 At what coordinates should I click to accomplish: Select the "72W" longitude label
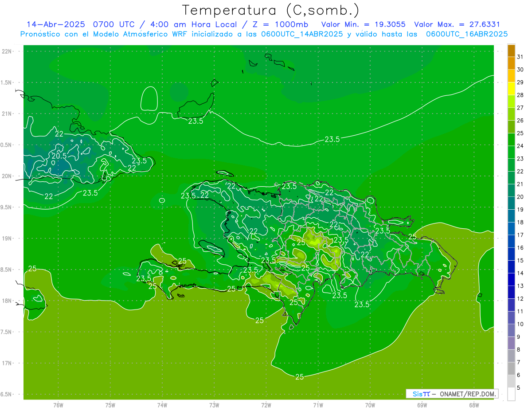click(x=266, y=405)
